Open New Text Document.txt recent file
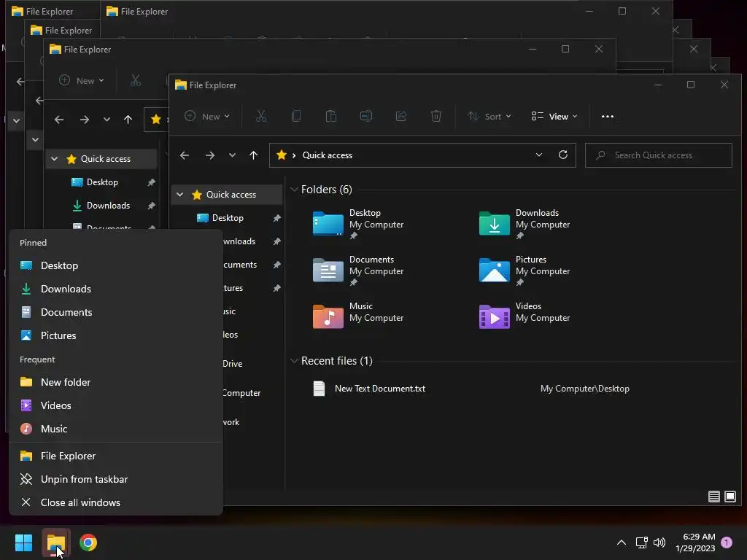747x560 pixels. [379, 389]
